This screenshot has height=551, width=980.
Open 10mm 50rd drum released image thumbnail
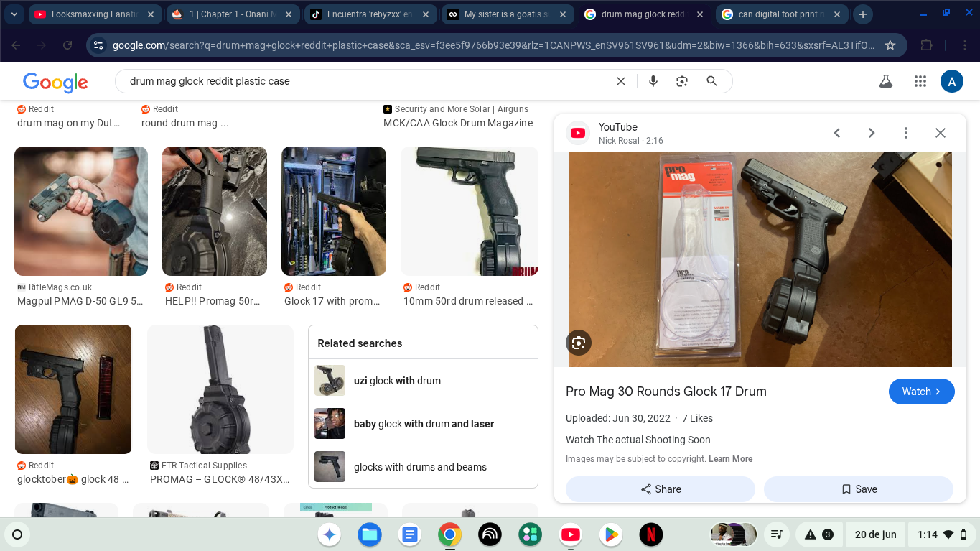click(x=470, y=211)
